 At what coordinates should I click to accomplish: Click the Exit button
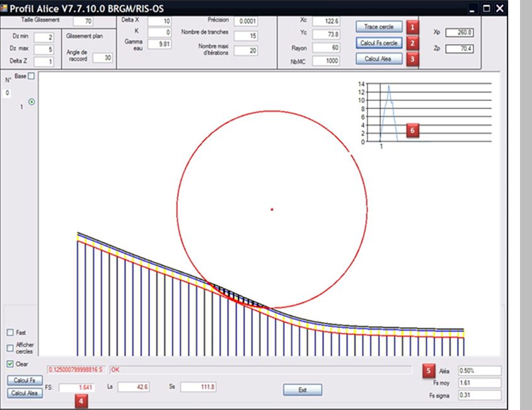pos(302,390)
